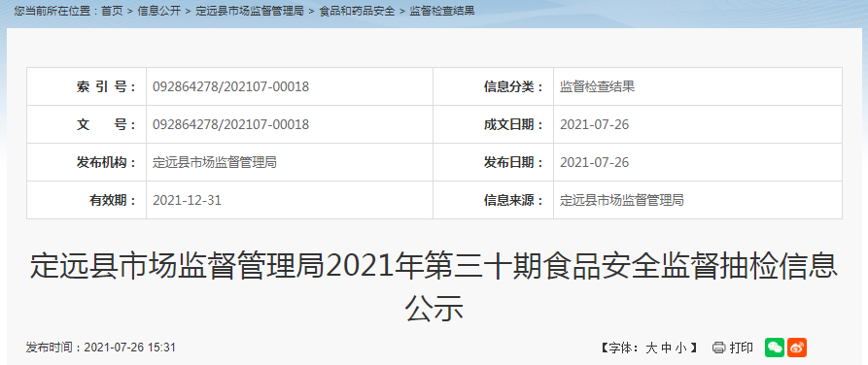Set font size to 中

(x=666, y=348)
